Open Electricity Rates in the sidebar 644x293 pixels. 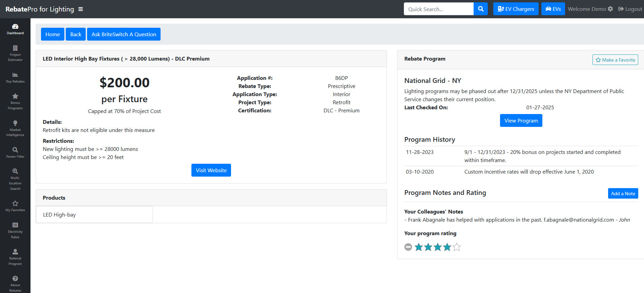(15, 230)
